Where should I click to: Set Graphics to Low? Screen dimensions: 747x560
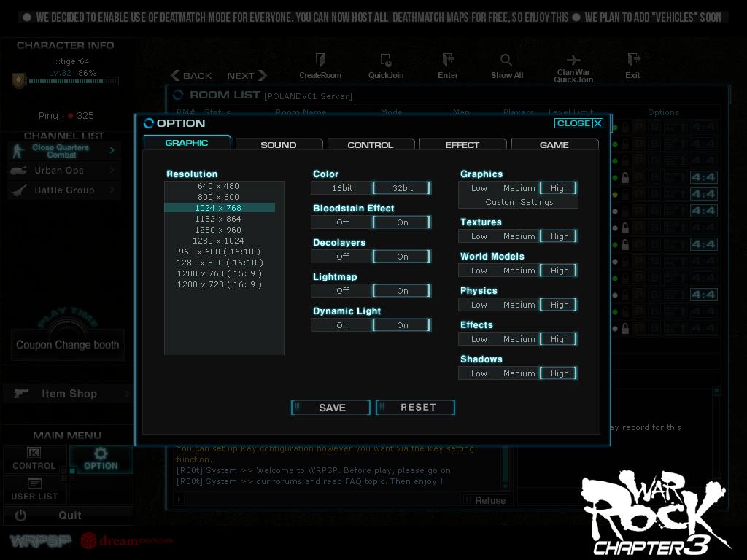479,188
